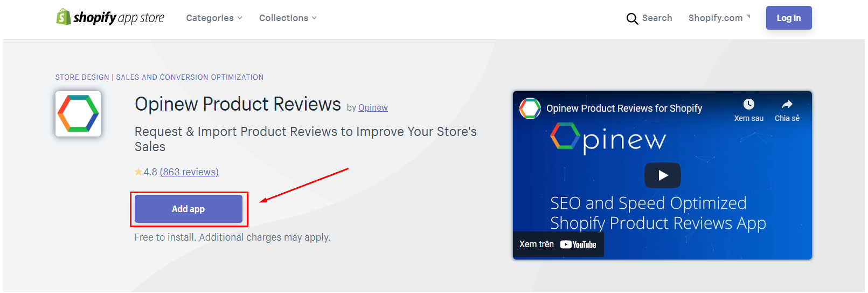Click the 4.8 rating value

(150, 172)
